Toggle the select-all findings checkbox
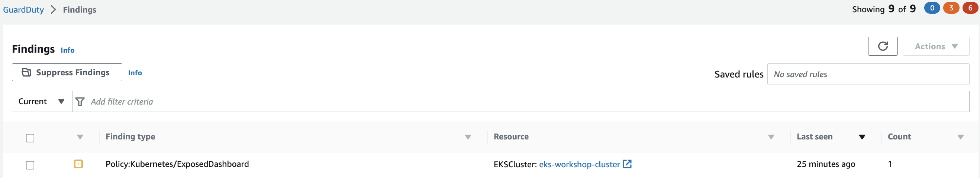Viewport: 980px width, 178px height. [x=30, y=138]
